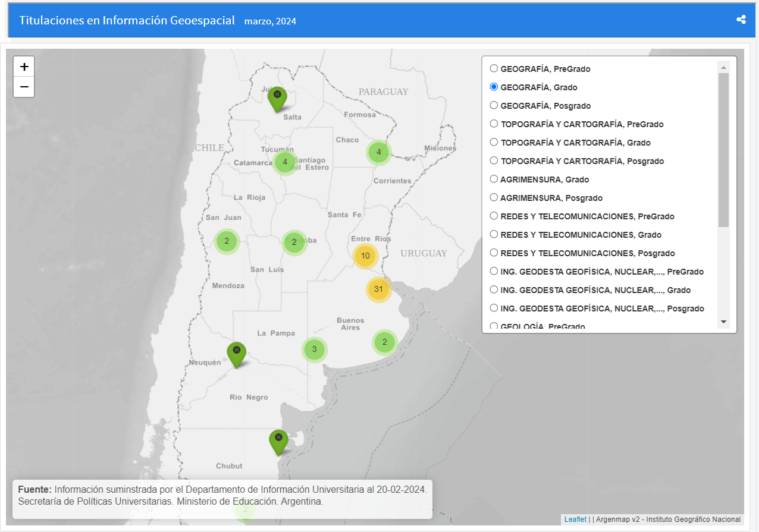Screen dimensions: 759x532
Task: Choose REDES Y TELECOMUNICACIONES, Posgrado option
Action: coord(494,253)
